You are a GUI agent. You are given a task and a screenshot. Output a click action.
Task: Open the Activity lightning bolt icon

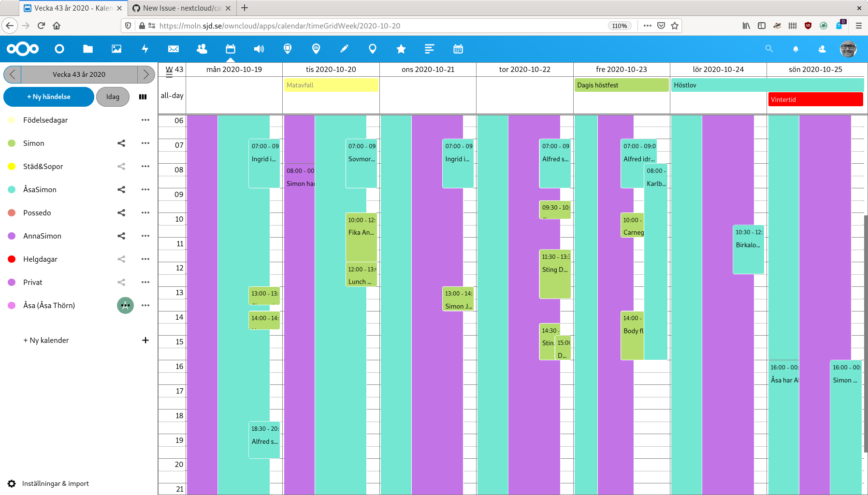click(x=145, y=49)
